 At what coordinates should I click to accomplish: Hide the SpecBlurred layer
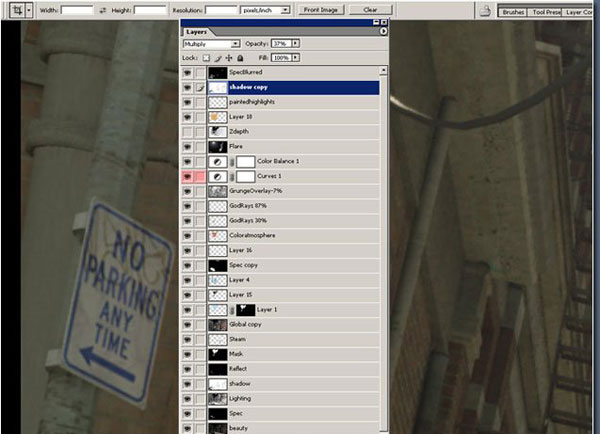[188, 73]
